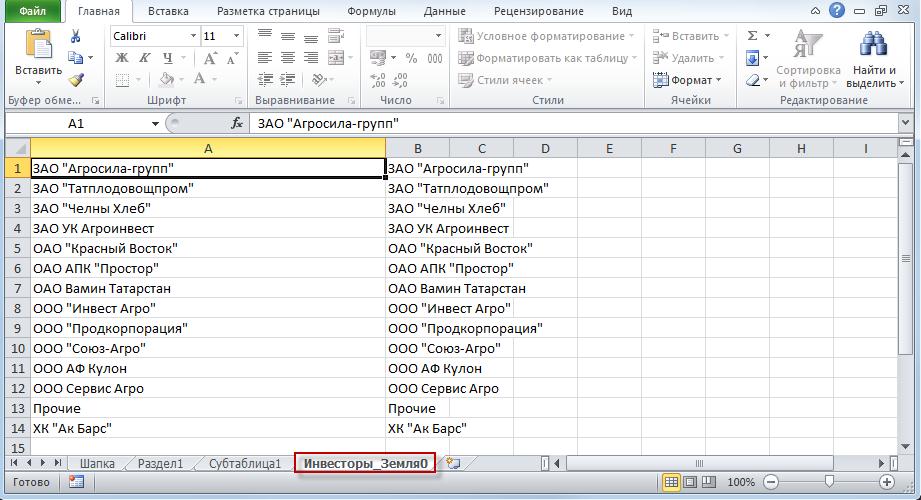Click the font color A icon
Image resolution: width=921 pixels, height=500 pixels.
click(200, 79)
